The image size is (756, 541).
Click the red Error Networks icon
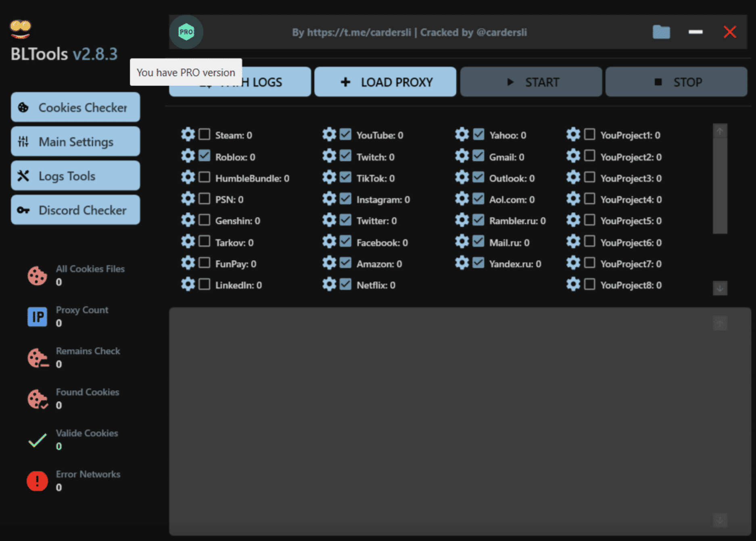[37, 481]
